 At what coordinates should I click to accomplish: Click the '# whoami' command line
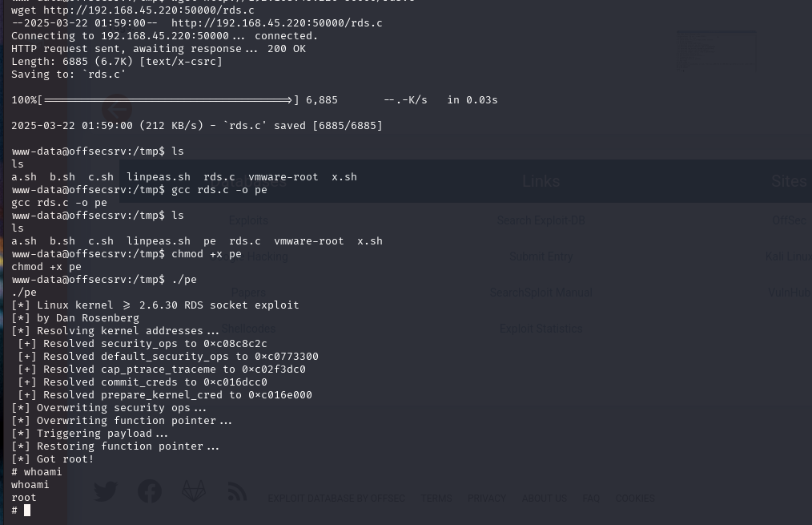(36, 472)
